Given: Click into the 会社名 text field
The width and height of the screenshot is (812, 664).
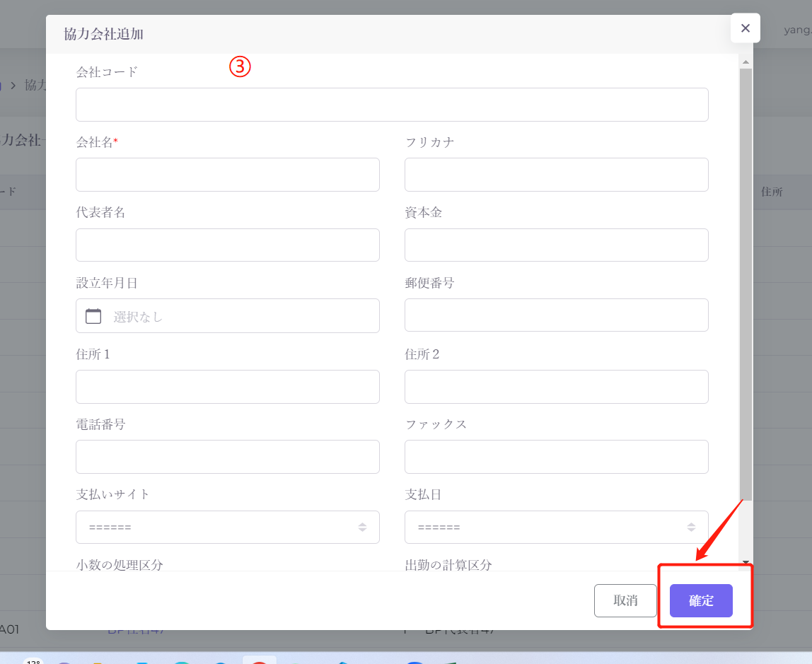Looking at the screenshot, I should (227, 175).
